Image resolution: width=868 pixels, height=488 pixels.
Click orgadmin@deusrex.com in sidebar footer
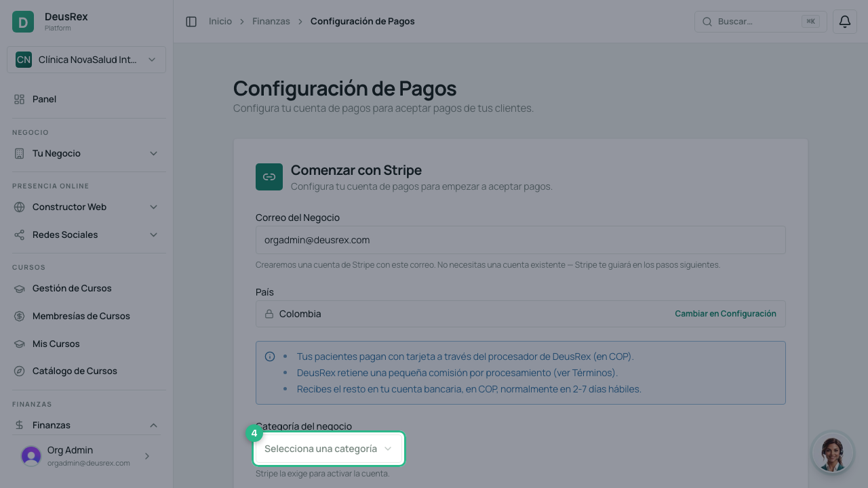coord(89,463)
